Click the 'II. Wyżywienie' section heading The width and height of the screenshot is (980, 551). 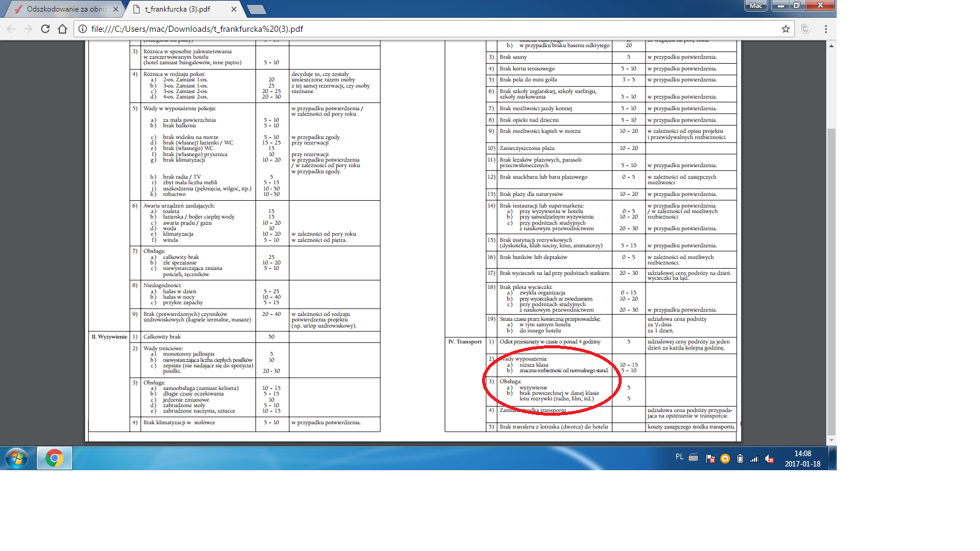(x=109, y=337)
